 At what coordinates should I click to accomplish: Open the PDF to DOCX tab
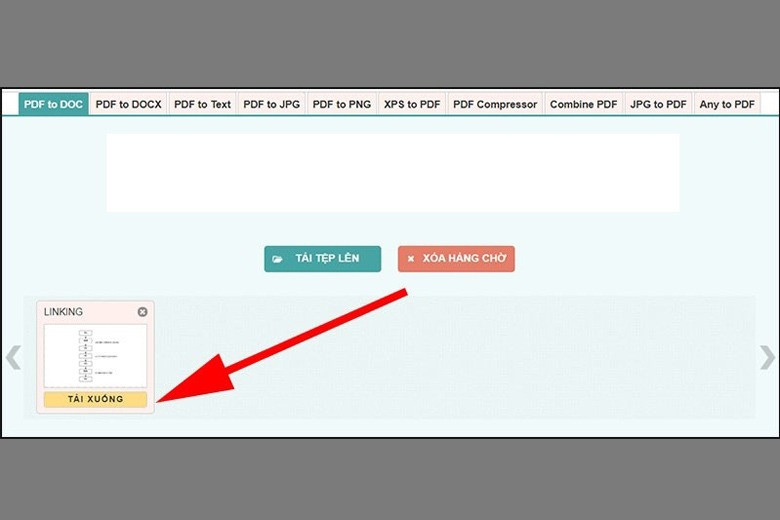click(128, 104)
